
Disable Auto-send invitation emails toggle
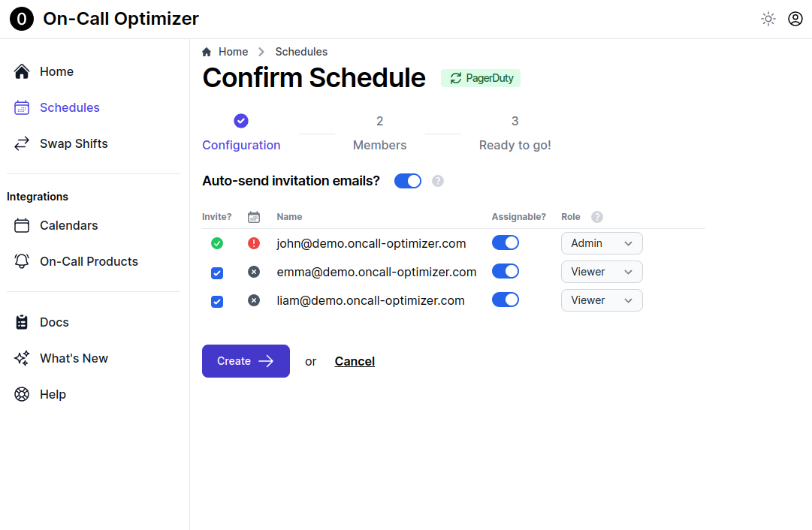tap(408, 181)
